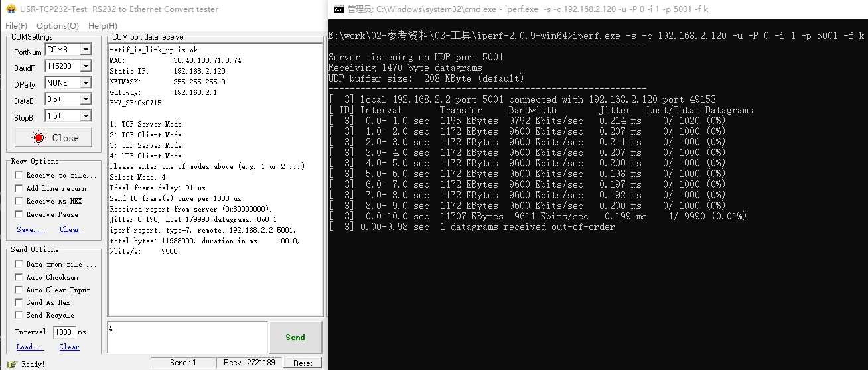Open the Options(O) menu
The image size is (868, 370).
(x=58, y=25)
